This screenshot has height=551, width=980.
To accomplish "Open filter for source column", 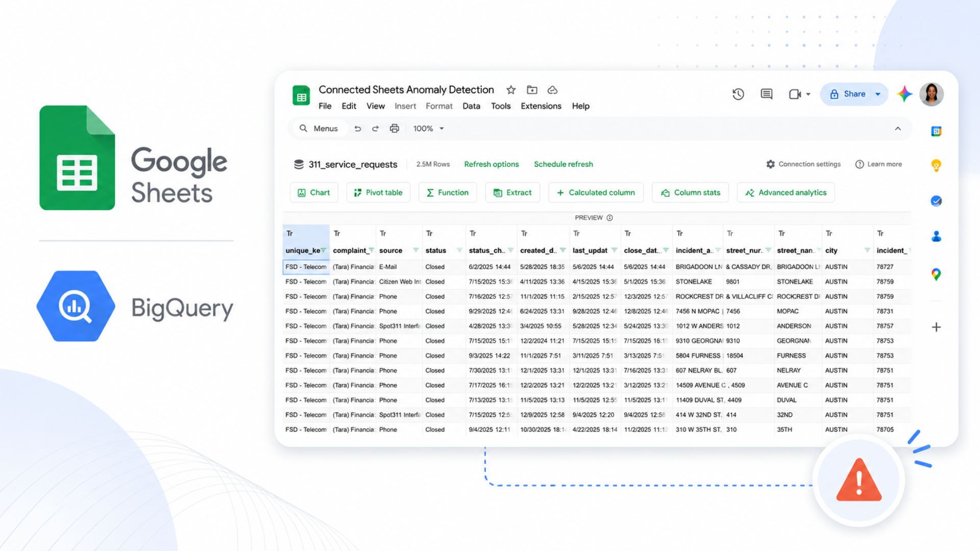I will pyautogui.click(x=416, y=251).
